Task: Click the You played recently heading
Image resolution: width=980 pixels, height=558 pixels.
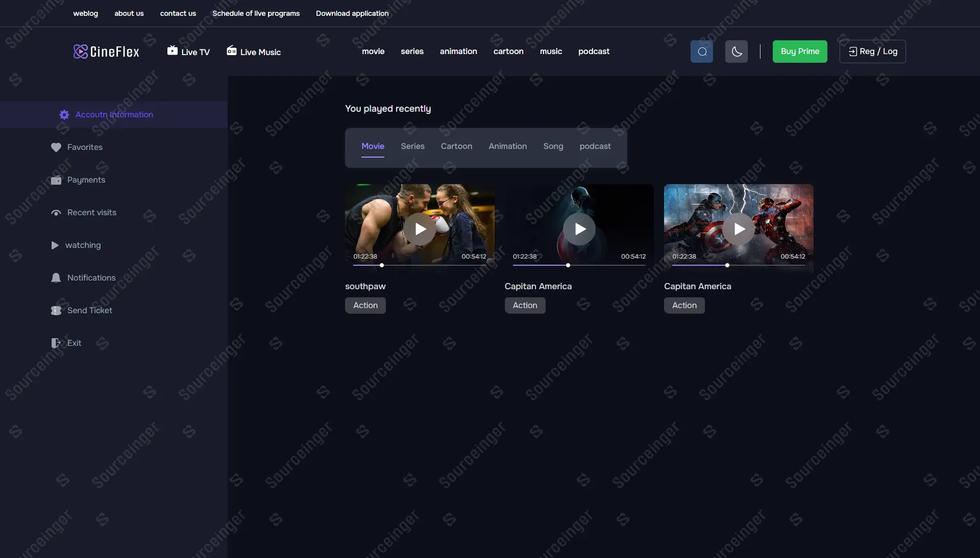Action: pyautogui.click(x=388, y=109)
